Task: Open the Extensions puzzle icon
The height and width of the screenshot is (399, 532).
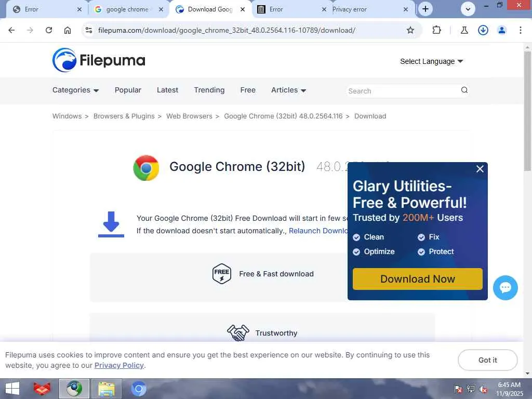Action: tap(436, 30)
